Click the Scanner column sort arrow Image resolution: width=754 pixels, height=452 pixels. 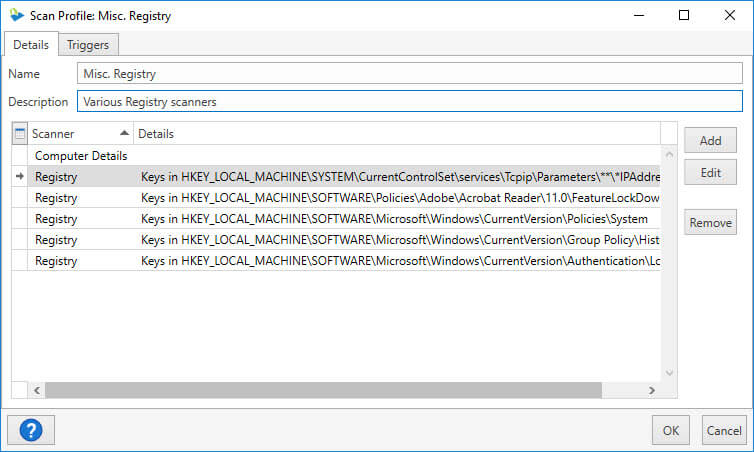pyautogui.click(x=124, y=133)
